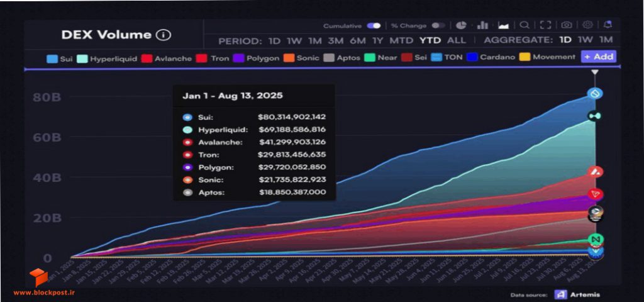The width and height of the screenshot is (644, 302).
Task: Click the Avalanche value $41,299,903,126
Action: [x=293, y=142]
